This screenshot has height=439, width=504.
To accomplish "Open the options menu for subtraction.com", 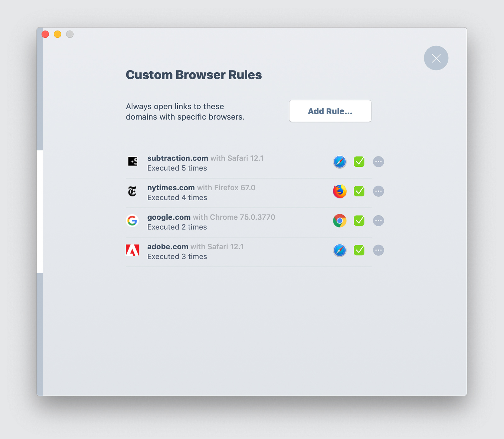I will click(378, 162).
